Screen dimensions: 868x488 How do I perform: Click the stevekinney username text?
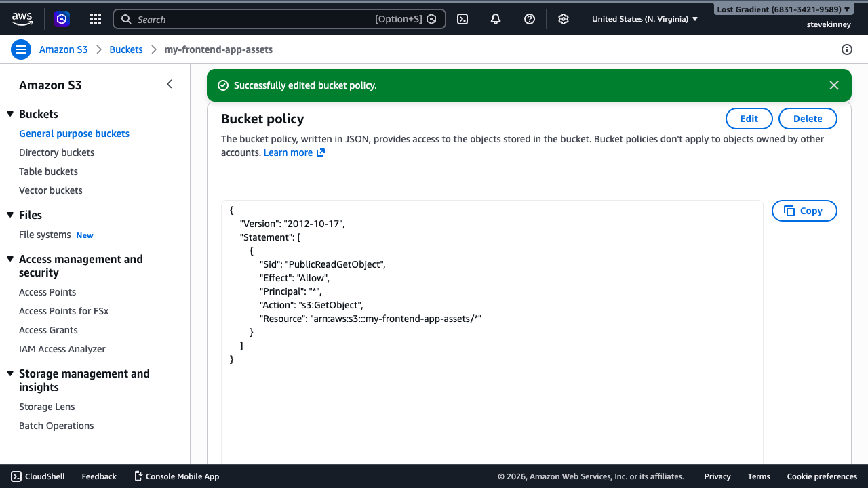[x=828, y=24]
